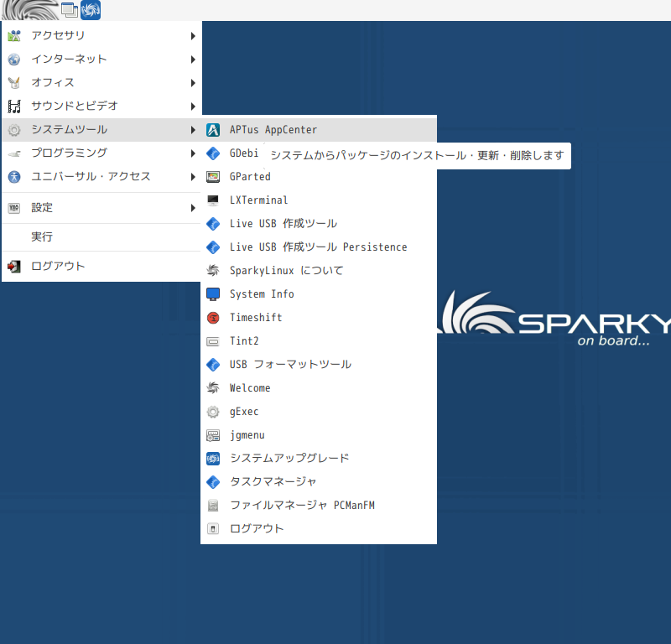Click the jgmenu icon
The height and width of the screenshot is (644, 671).
point(213,435)
